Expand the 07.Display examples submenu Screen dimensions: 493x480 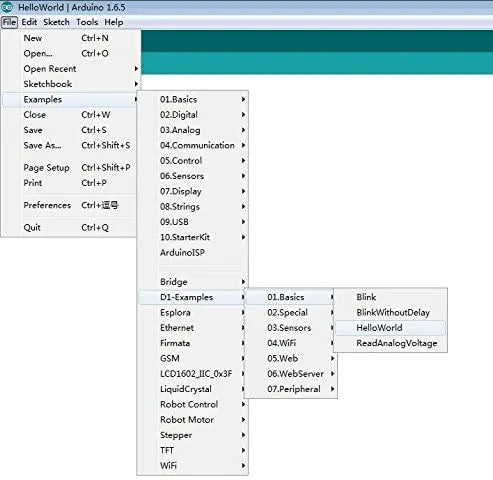(x=193, y=191)
